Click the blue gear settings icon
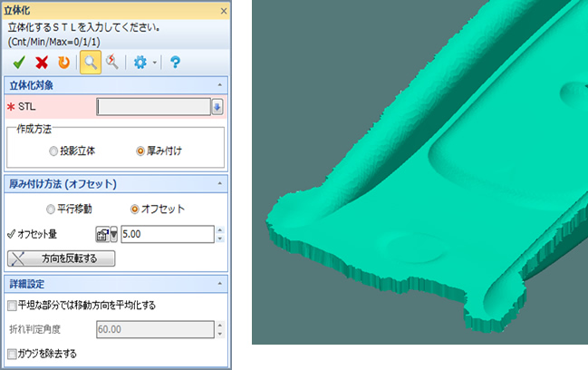Screen dimensions: 588x370 pyautogui.click(x=140, y=62)
